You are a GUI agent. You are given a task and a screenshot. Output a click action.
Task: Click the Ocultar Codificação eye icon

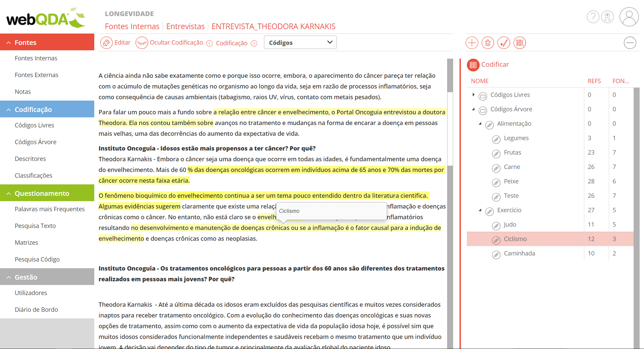[x=142, y=43]
